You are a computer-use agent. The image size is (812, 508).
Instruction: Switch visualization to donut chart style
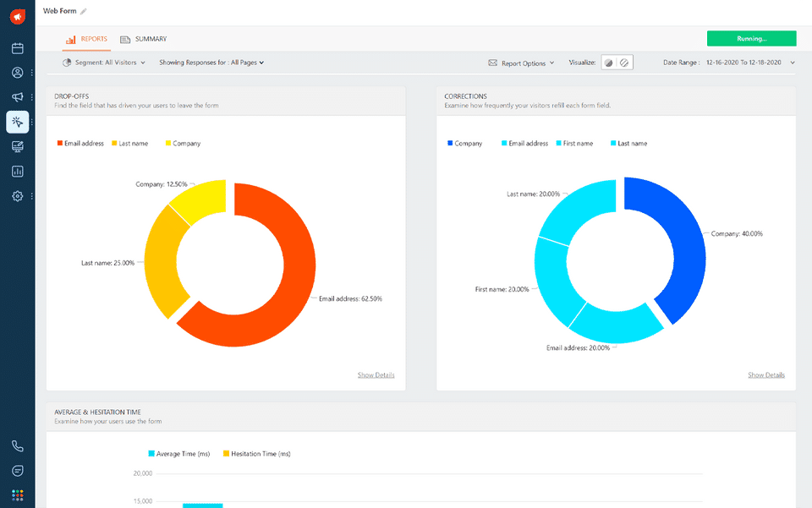pos(624,63)
